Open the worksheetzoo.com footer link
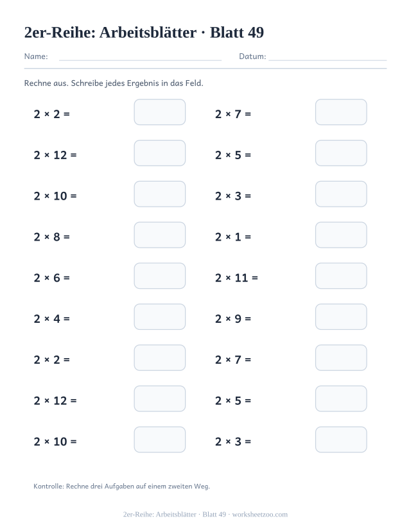 (259, 515)
